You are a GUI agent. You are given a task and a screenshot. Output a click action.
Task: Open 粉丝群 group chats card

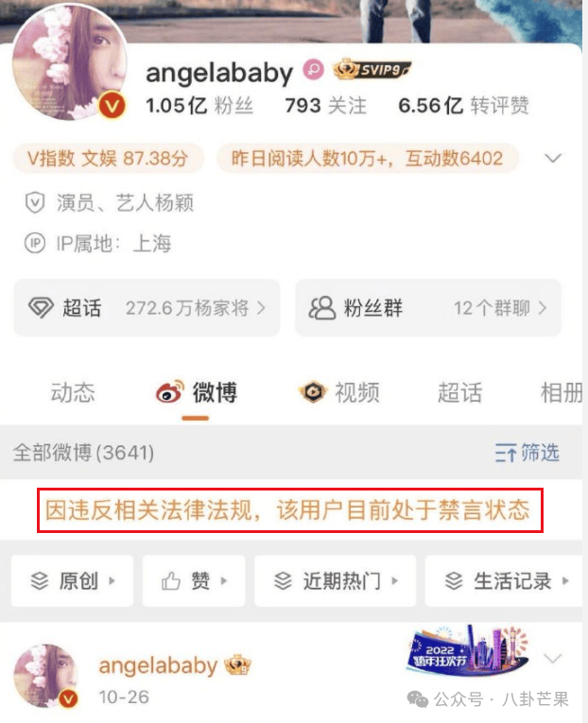[428, 307]
